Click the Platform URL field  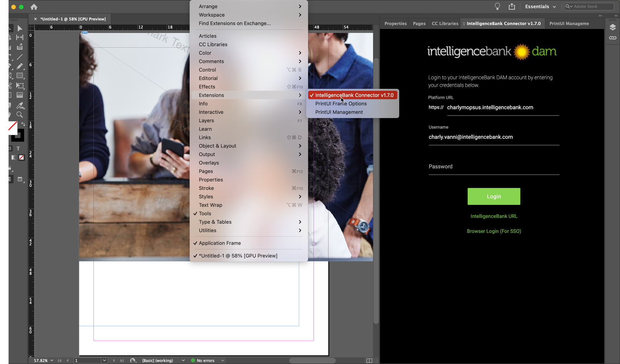tap(503, 108)
